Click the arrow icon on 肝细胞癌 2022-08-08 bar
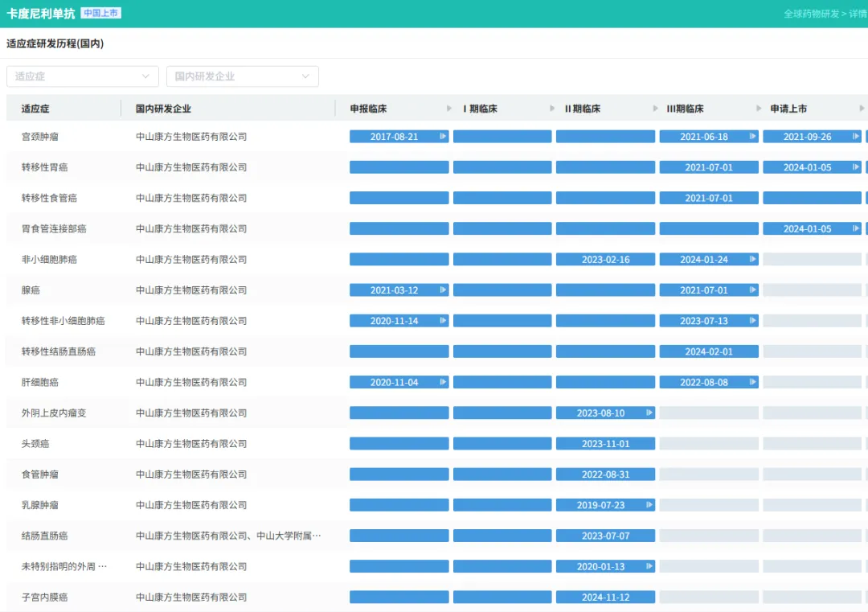This screenshot has width=868, height=612. pos(752,383)
